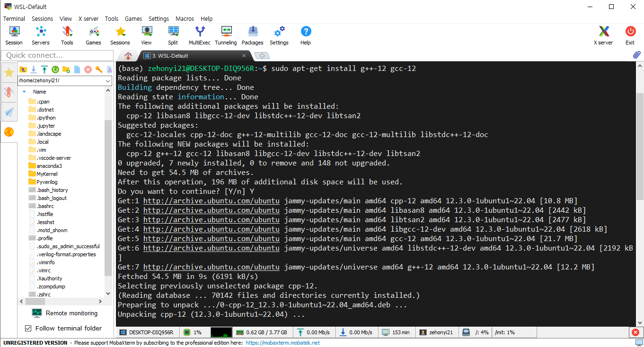This screenshot has width=644, height=347.
Task: Click the archive.ubuntu.com link in Get:7 line
Action: [x=212, y=267]
